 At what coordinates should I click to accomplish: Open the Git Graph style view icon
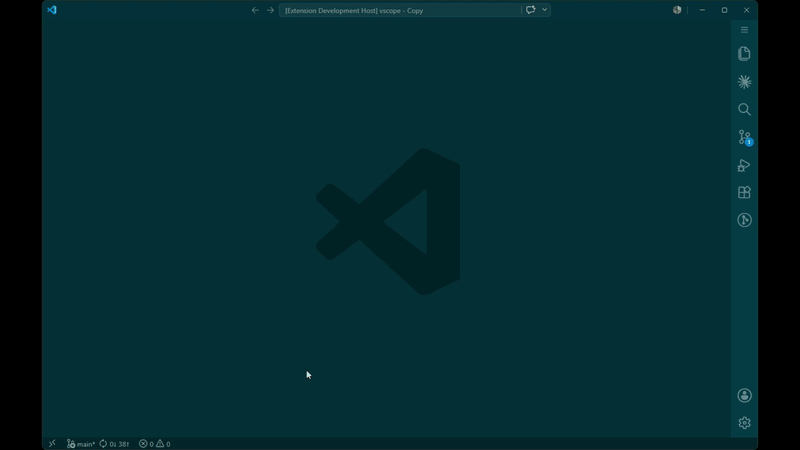744,220
